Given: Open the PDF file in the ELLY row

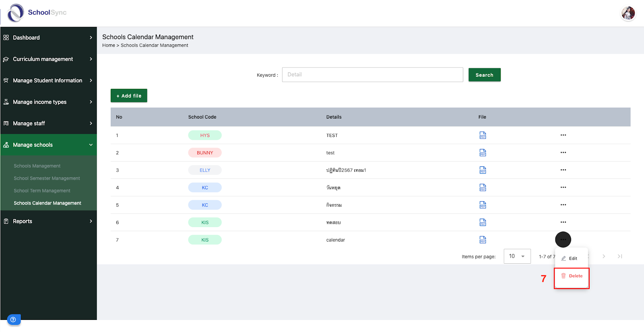Looking at the screenshot, I should pyautogui.click(x=483, y=170).
